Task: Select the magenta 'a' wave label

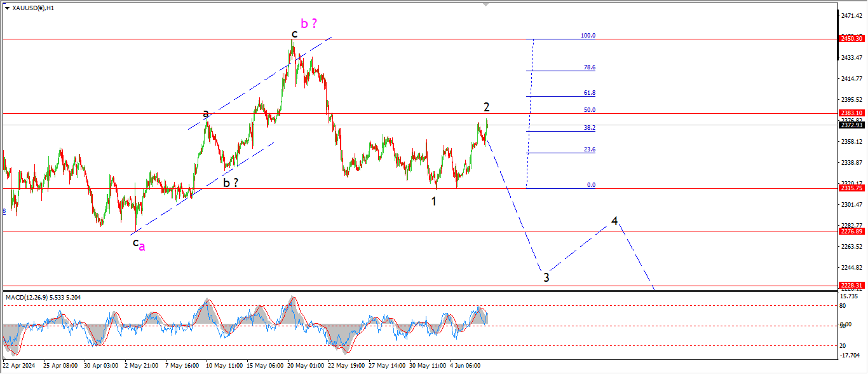Action: (x=142, y=247)
